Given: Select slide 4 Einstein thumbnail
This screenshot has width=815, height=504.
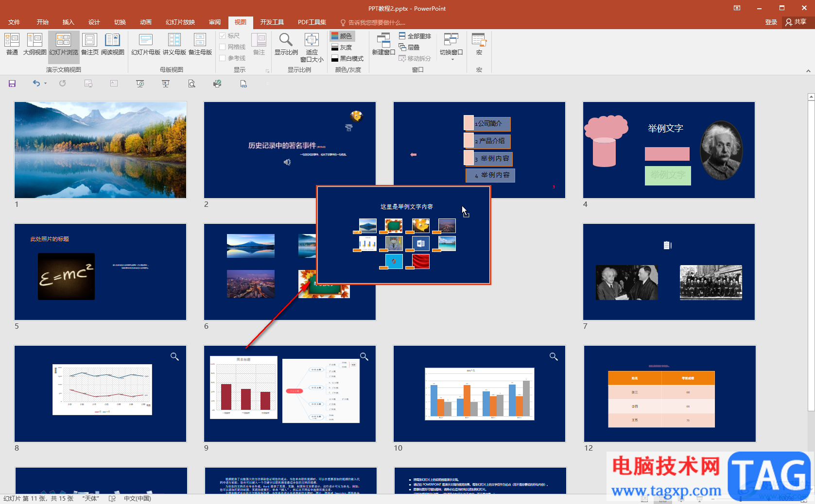Looking at the screenshot, I should 669,150.
